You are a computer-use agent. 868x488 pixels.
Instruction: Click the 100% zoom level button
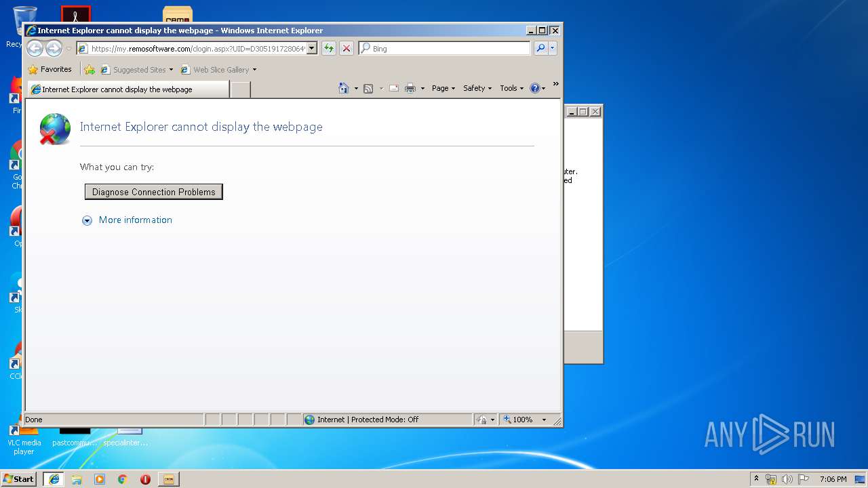[x=518, y=420]
